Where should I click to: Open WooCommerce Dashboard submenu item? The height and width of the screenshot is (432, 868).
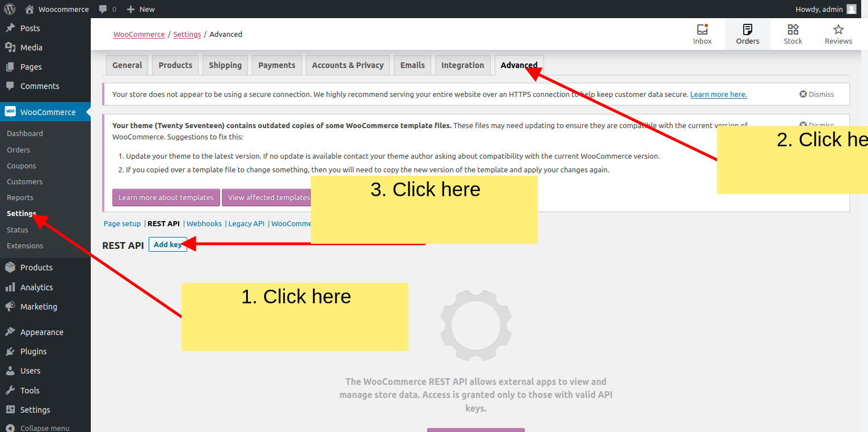tap(25, 133)
